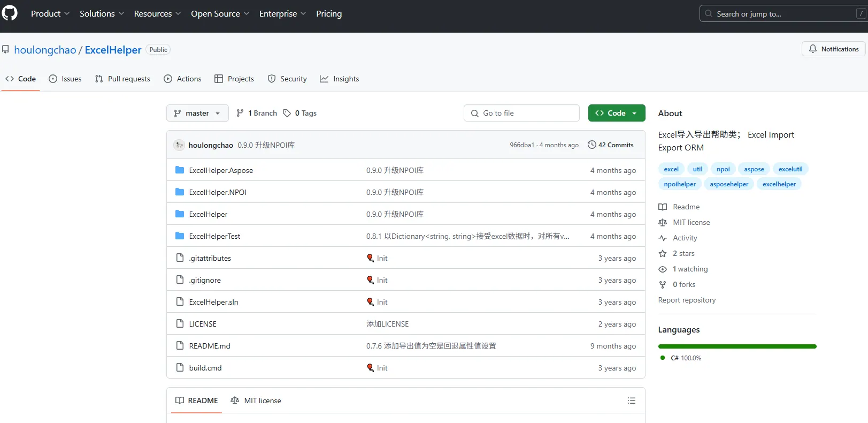Open the Pull requests tab

click(x=122, y=79)
